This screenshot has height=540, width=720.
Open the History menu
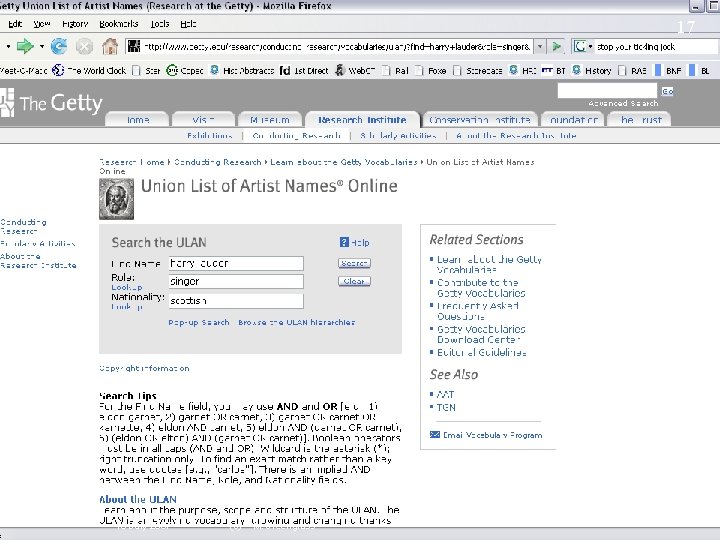point(75,24)
